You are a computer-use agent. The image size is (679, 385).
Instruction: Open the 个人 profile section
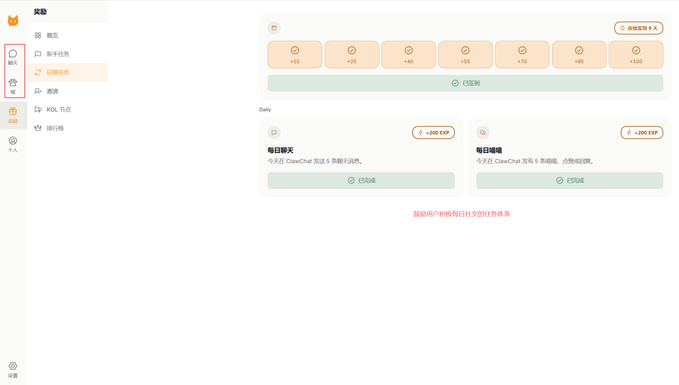(x=13, y=144)
